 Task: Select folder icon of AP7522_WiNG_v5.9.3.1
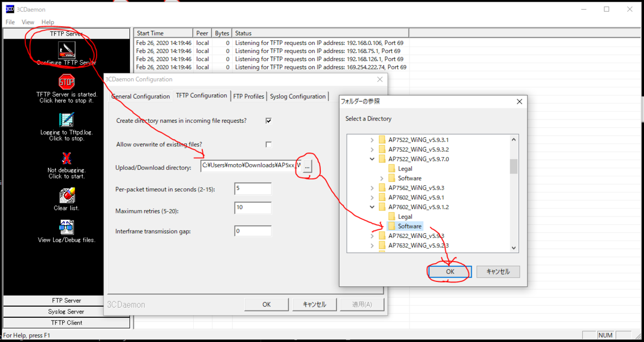tap(382, 139)
